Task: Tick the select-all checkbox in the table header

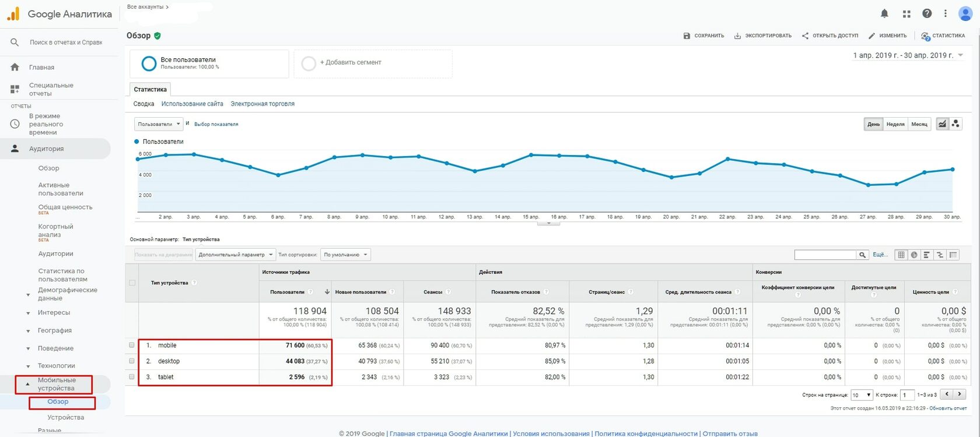Action: pyautogui.click(x=132, y=283)
